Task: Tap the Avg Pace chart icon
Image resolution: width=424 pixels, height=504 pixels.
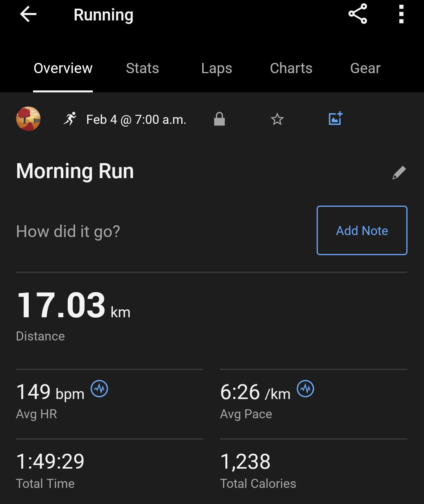Action: 305,389
